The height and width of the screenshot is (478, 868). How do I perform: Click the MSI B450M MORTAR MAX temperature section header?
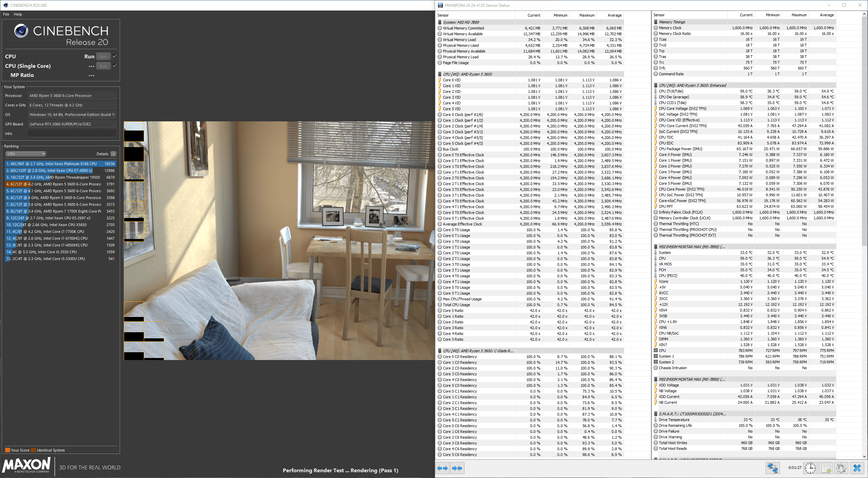pyautogui.click(x=692, y=247)
